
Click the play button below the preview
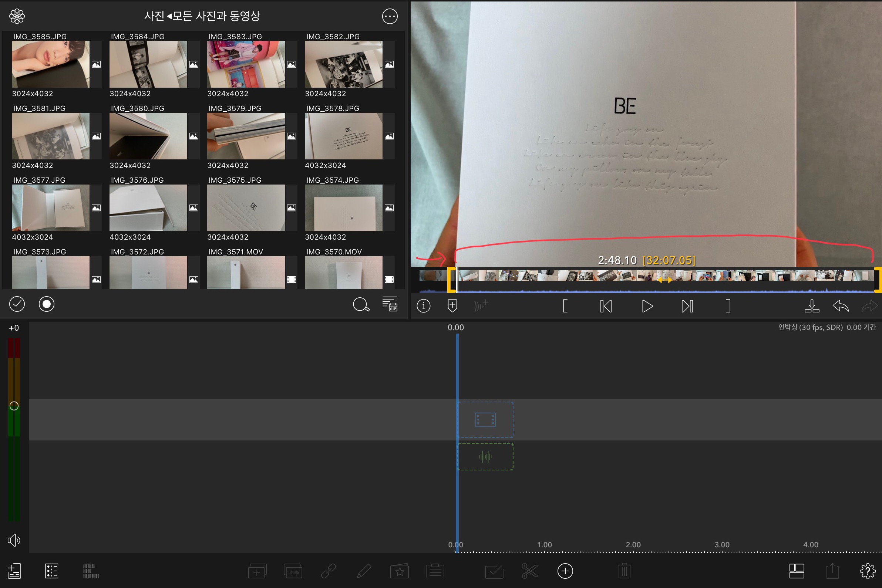(x=647, y=306)
